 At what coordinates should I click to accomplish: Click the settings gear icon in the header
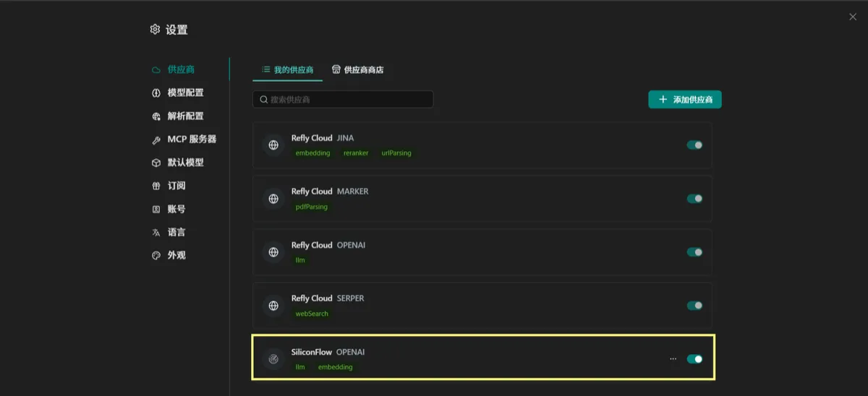155,30
